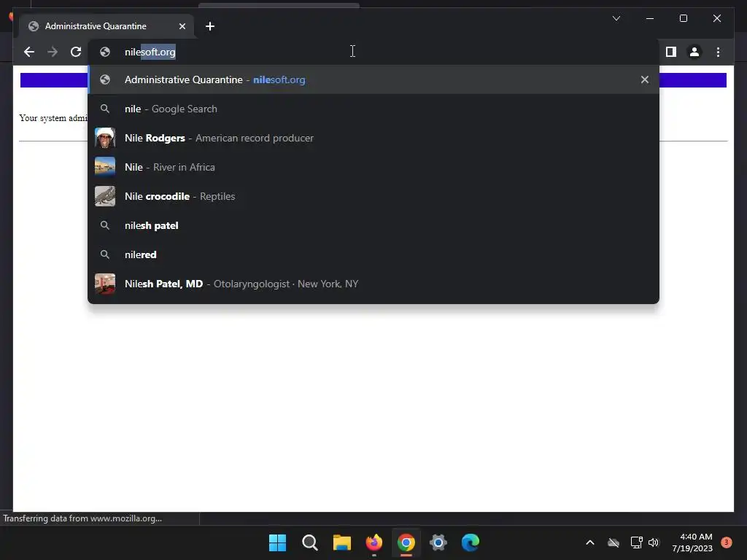The width and height of the screenshot is (747, 560).
Task: Open Settings from the taskbar
Action: pyautogui.click(x=438, y=542)
